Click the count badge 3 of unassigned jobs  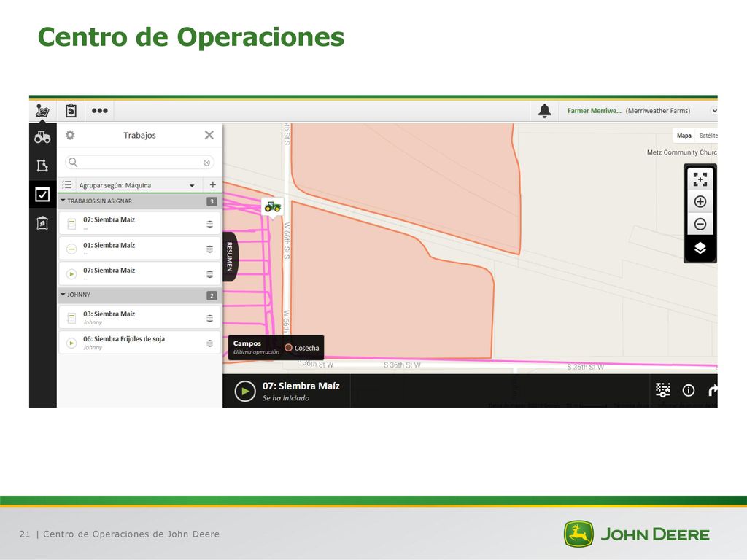click(212, 201)
